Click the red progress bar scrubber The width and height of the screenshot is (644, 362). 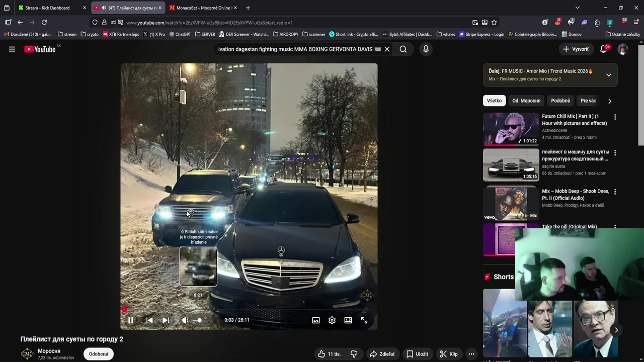click(124, 310)
